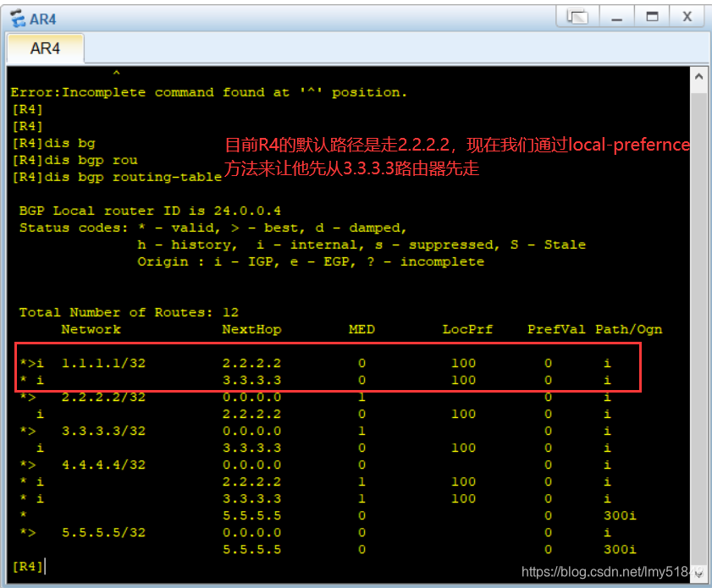Click the [R4] command prompt at bottom
The image size is (712, 588).
pos(27,566)
